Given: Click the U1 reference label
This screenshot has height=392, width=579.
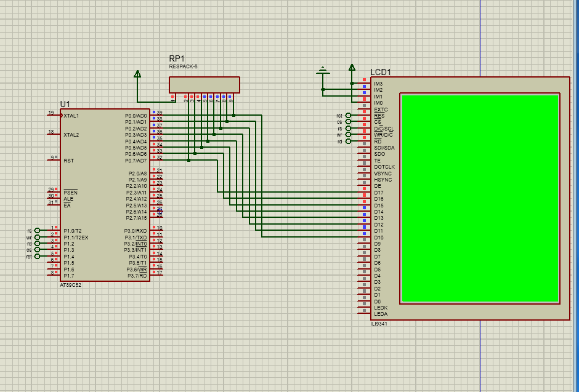Looking at the screenshot, I should (x=65, y=104).
